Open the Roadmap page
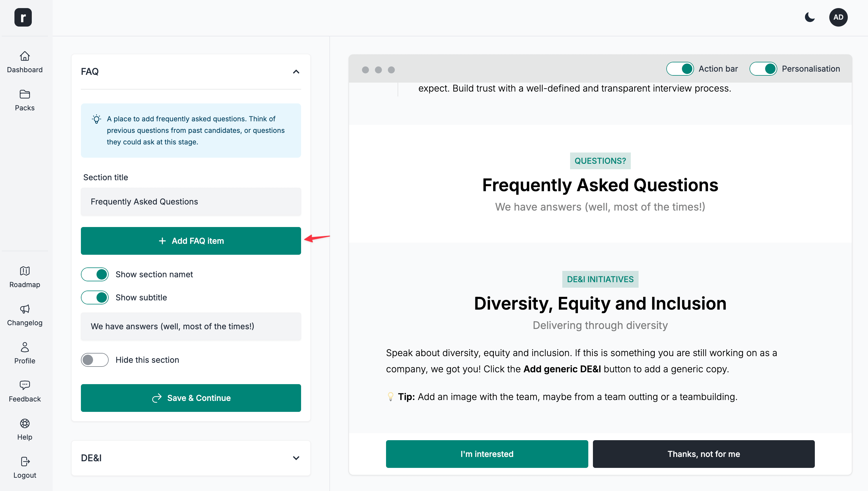 [x=25, y=277]
